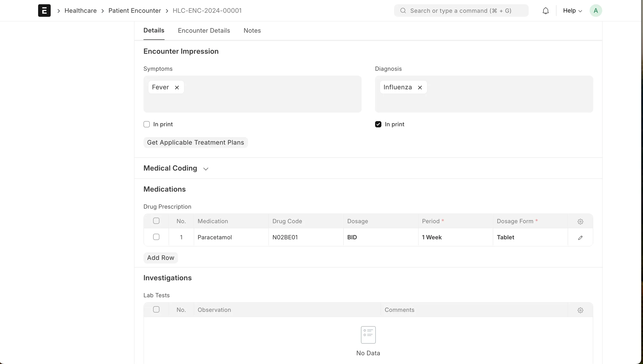Image resolution: width=643 pixels, height=364 pixels.
Task: Collapse the Medical Coding section
Action: 206,168
